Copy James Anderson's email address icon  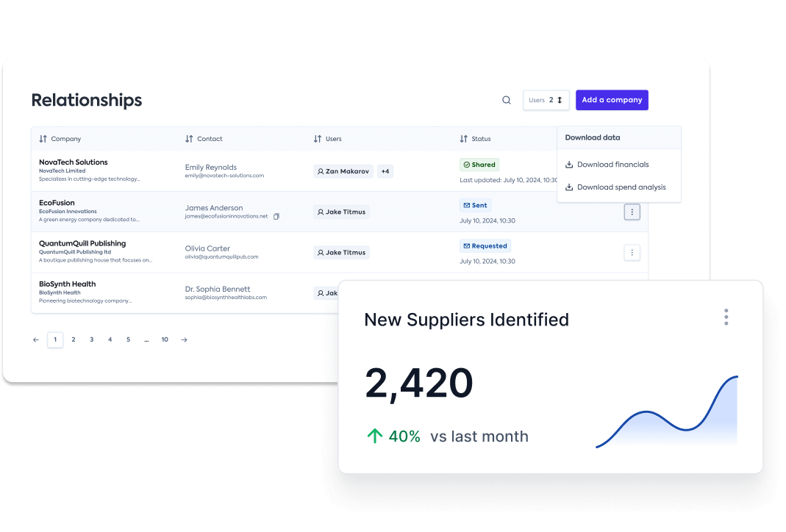coord(276,217)
